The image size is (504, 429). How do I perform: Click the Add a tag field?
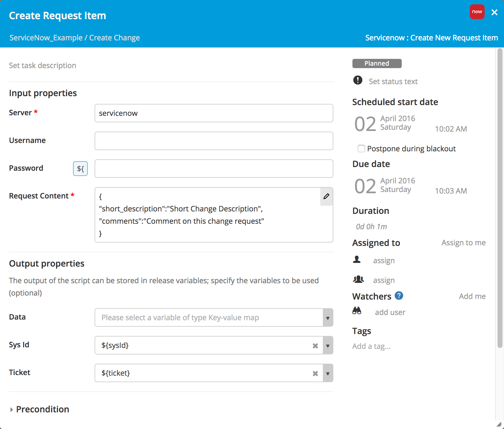[372, 346]
